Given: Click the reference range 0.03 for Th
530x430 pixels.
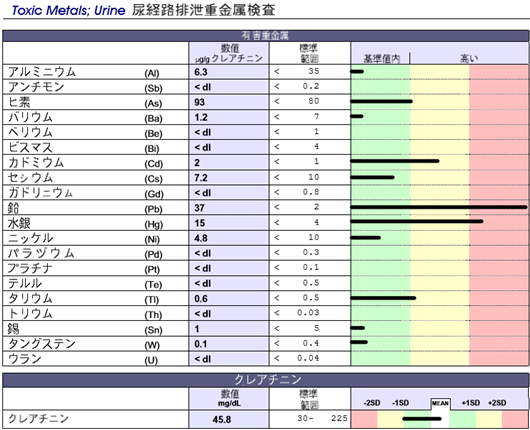Looking at the screenshot, I should coord(308,312).
